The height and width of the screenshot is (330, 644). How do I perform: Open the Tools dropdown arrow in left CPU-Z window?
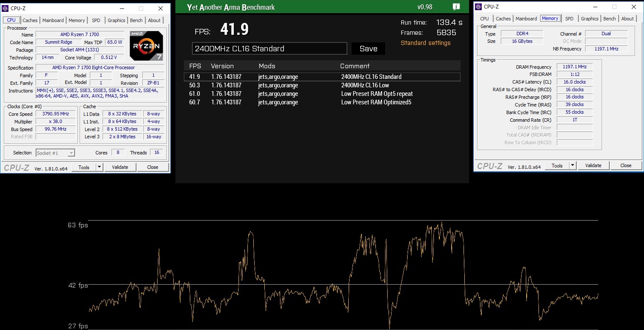click(100, 167)
